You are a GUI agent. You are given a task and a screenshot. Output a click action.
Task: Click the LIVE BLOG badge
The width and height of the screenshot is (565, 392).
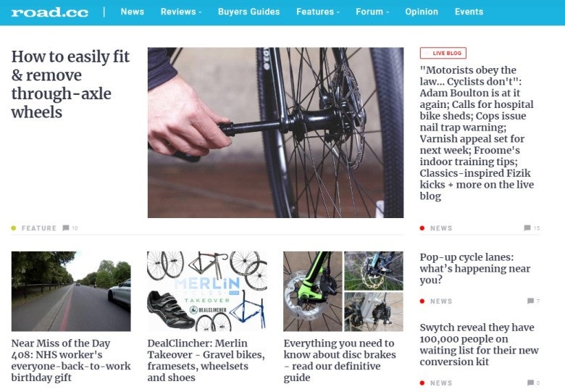pos(443,53)
